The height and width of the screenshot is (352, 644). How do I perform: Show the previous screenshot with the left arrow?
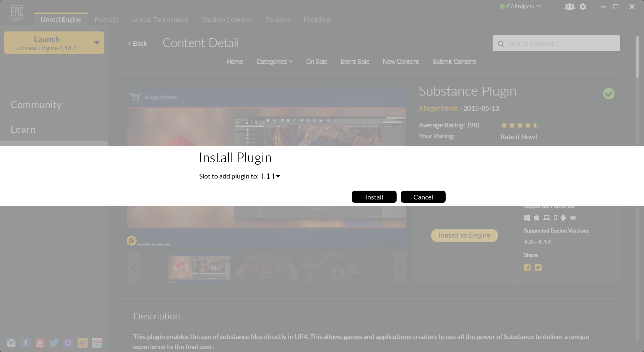[133, 268]
